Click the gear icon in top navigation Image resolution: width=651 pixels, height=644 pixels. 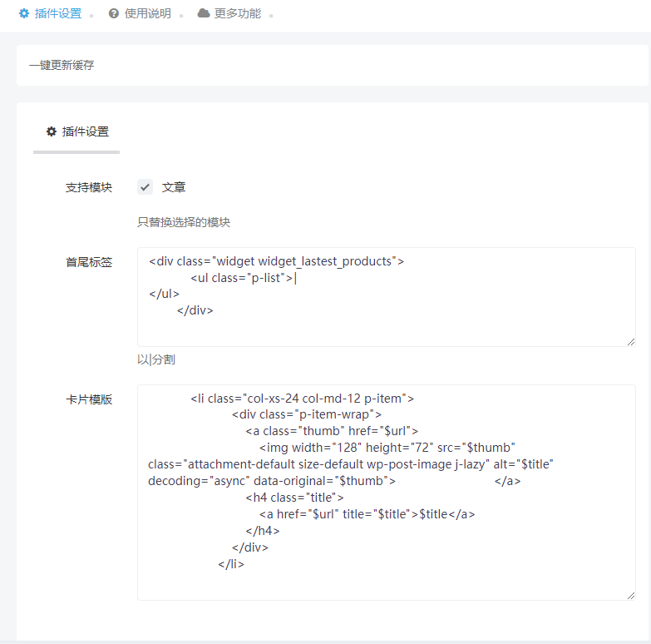click(x=23, y=13)
